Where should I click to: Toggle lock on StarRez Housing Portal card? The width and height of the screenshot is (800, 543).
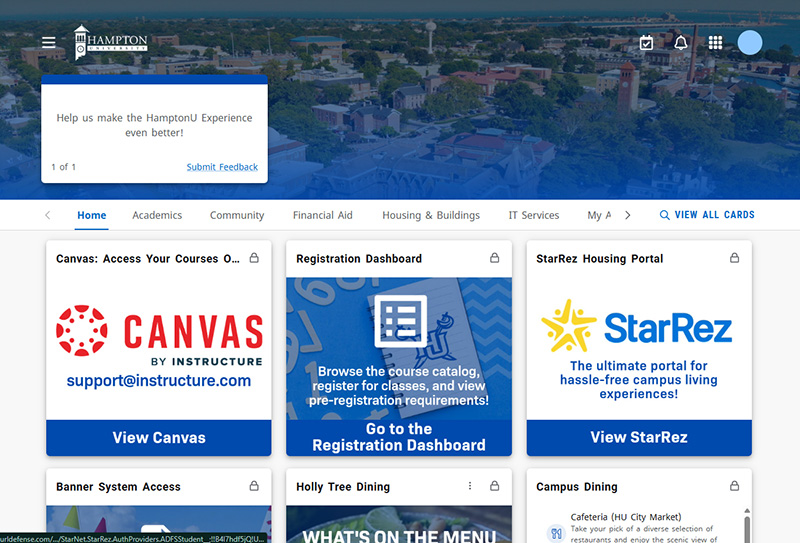[x=734, y=258]
